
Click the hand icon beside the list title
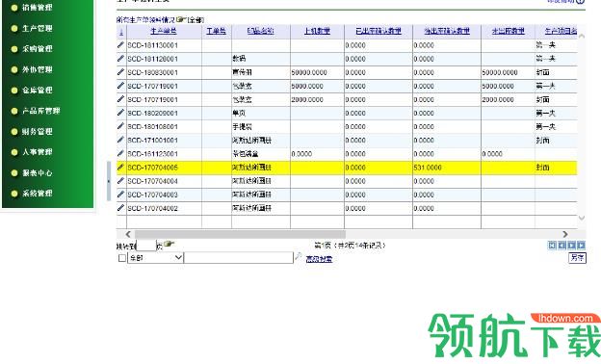[x=181, y=19]
